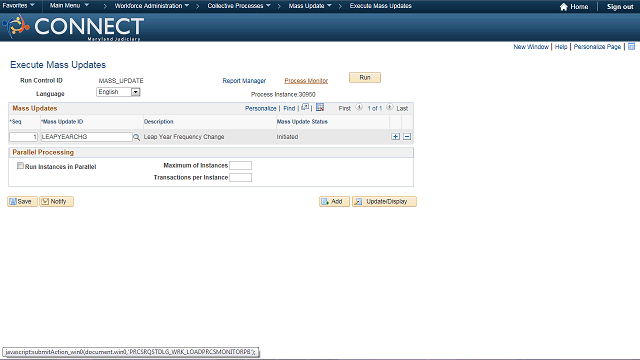Select Execute Mass Updates breadcrumb

(380, 6)
